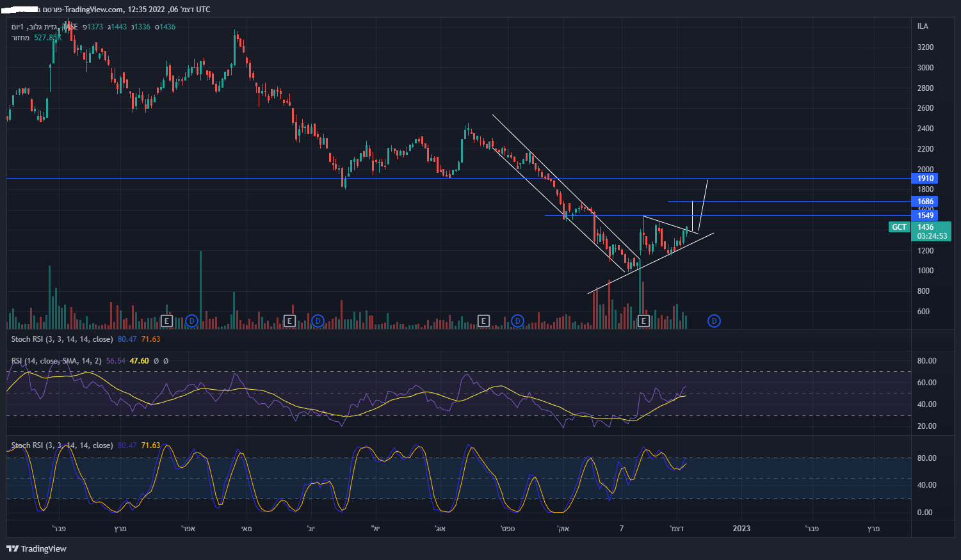This screenshot has height=560, width=961.
Task: Click the 20.00 level on the RSI scale
Action: coord(926,426)
